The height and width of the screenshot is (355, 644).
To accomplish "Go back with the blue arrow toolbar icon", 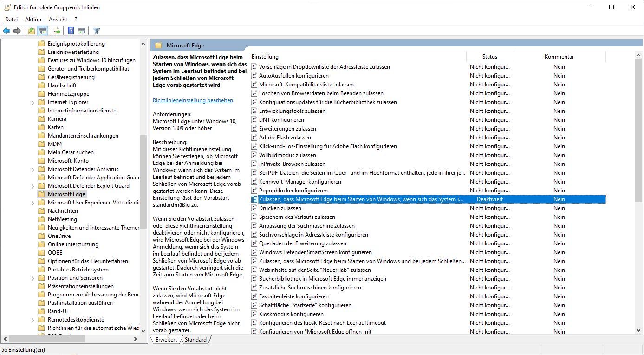I will pyautogui.click(x=7, y=31).
